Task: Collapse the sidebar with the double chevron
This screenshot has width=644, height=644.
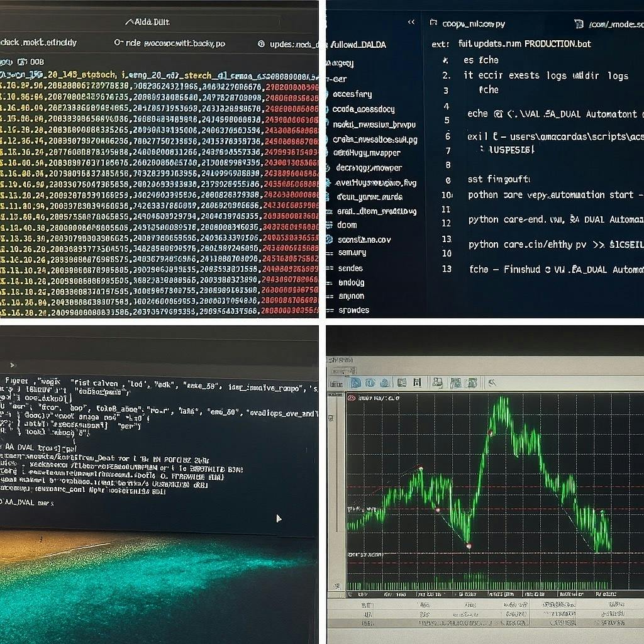Action: tap(411, 22)
